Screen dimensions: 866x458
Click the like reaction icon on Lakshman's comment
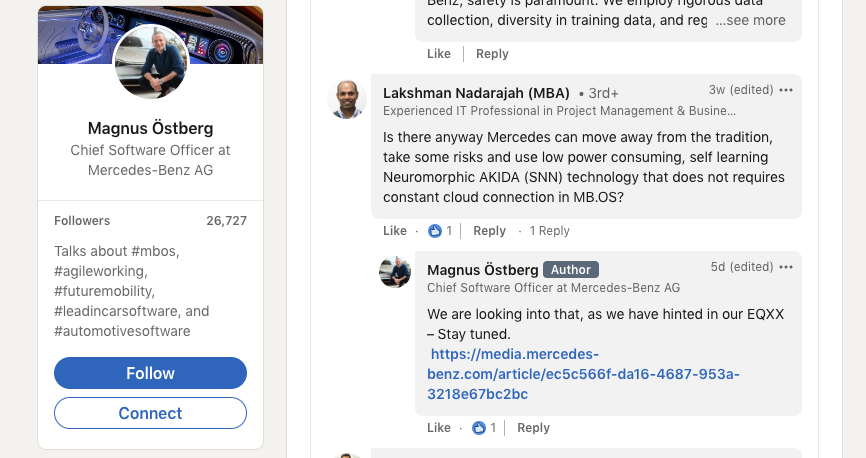click(435, 231)
